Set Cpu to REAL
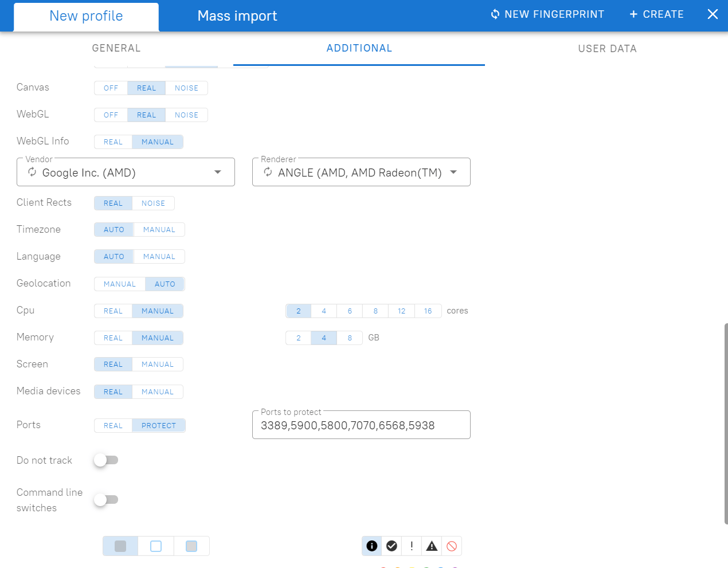The width and height of the screenshot is (728, 568). pyautogui.click(x=113, y=311)
